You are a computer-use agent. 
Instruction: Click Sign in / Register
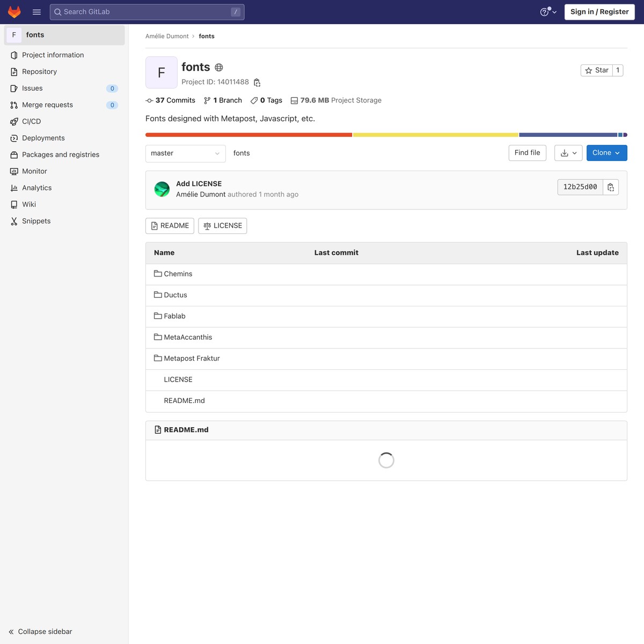tap(599, 12)
